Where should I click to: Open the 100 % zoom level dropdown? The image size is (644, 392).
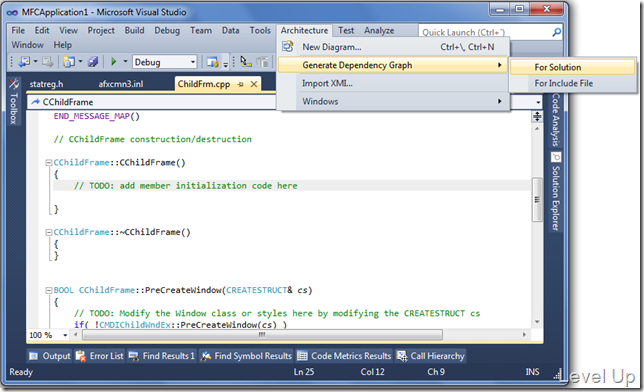65,335
